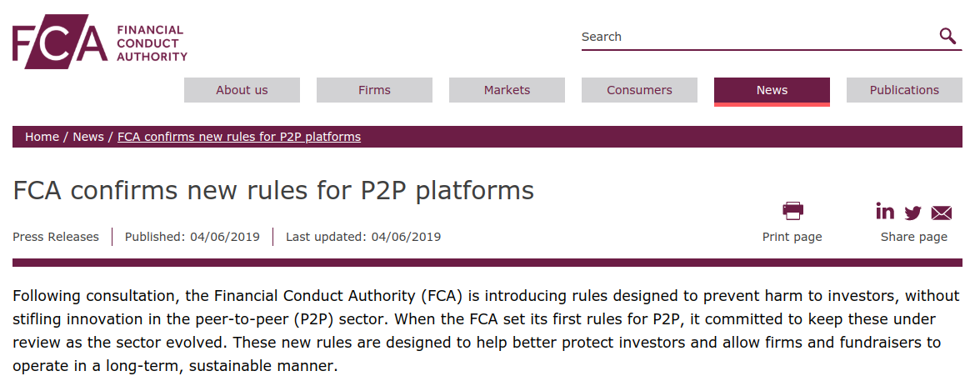Open the Markets menu
This screenshot has width=980, height=391.
pos(507,90)
